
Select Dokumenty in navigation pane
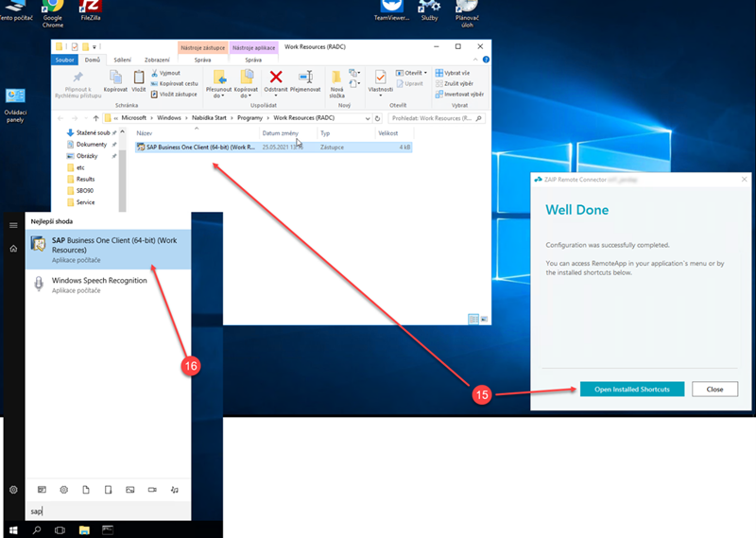[x=91, y=145]
